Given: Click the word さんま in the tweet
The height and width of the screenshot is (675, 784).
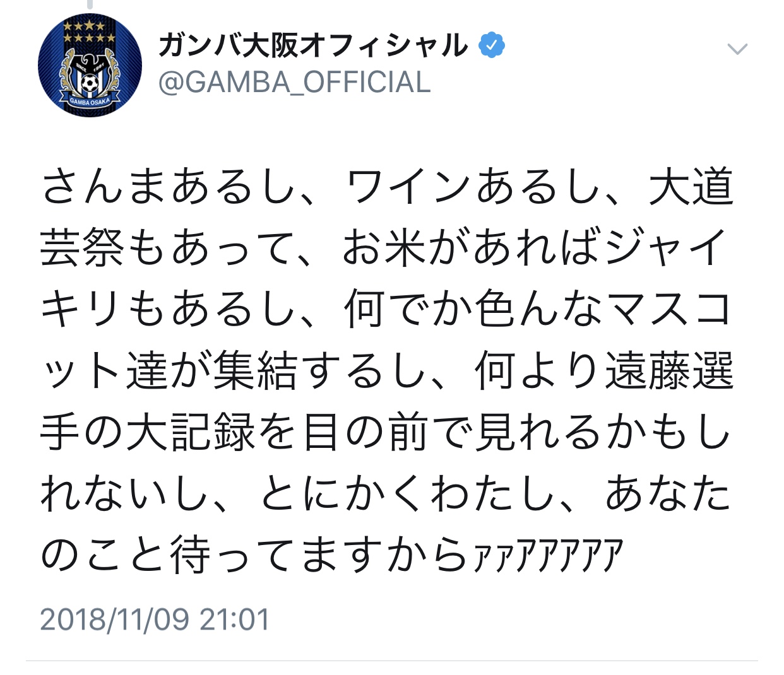Looking at the screenshot, I should tap(105, 187).
